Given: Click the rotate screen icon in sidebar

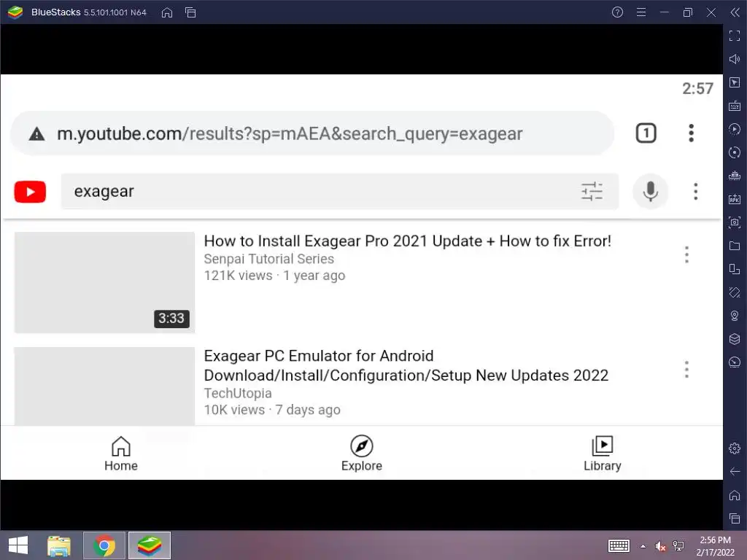Looking at the screenshot, I should point(734,292).
